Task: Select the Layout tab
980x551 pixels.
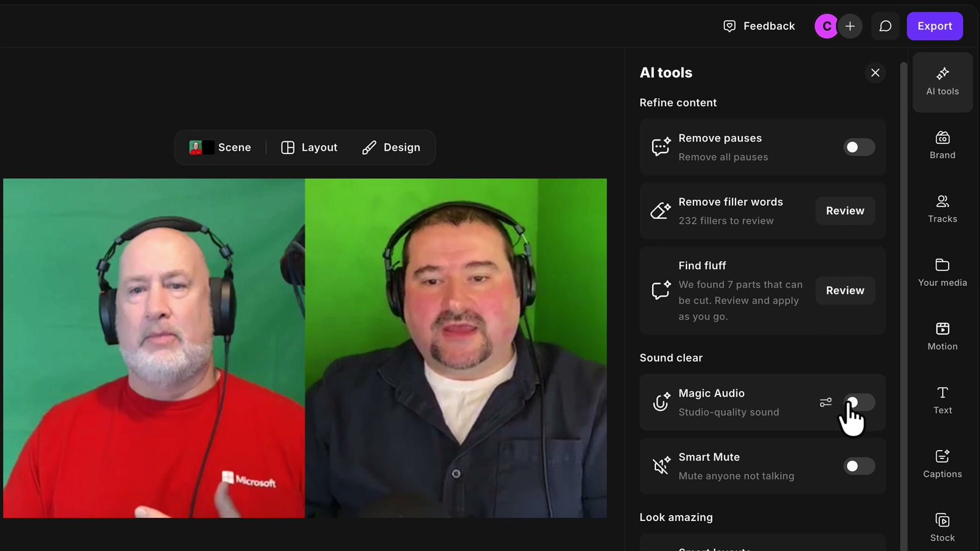Action: coord(309,147)
